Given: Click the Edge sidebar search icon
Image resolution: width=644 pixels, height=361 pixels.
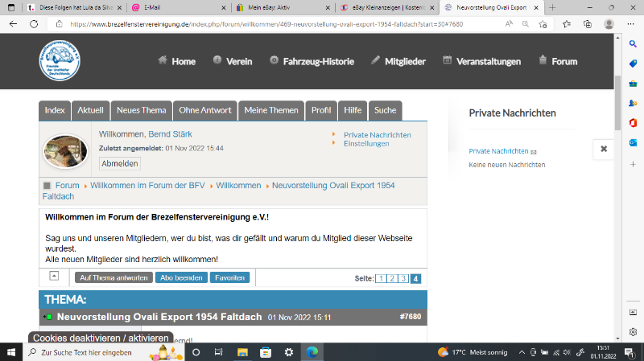Looking at the screenshot, I should point(633,43).
